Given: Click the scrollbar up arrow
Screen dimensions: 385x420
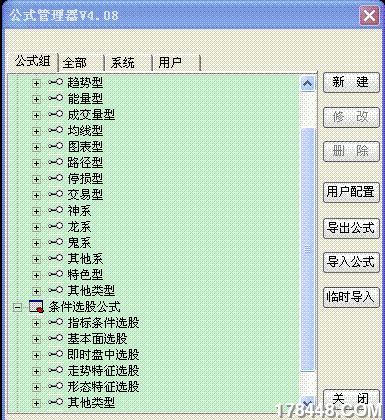Looking at the screenshot, I should tap(307, 83).
